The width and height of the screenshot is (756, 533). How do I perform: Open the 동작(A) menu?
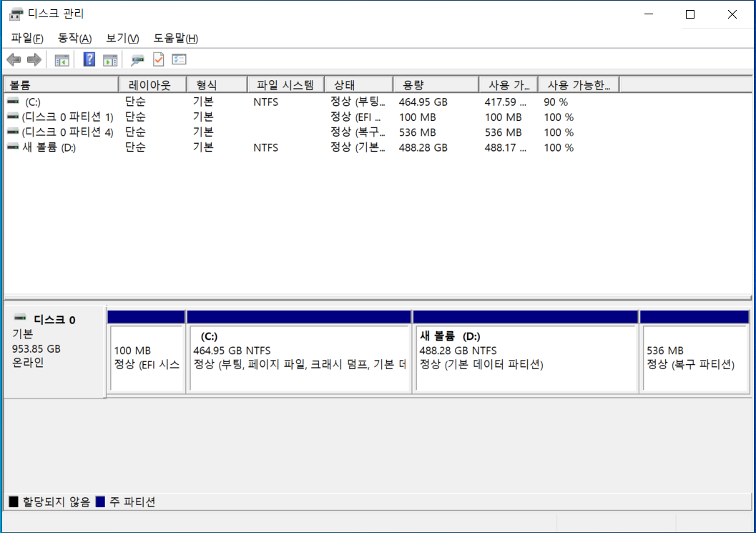point(74,38)
